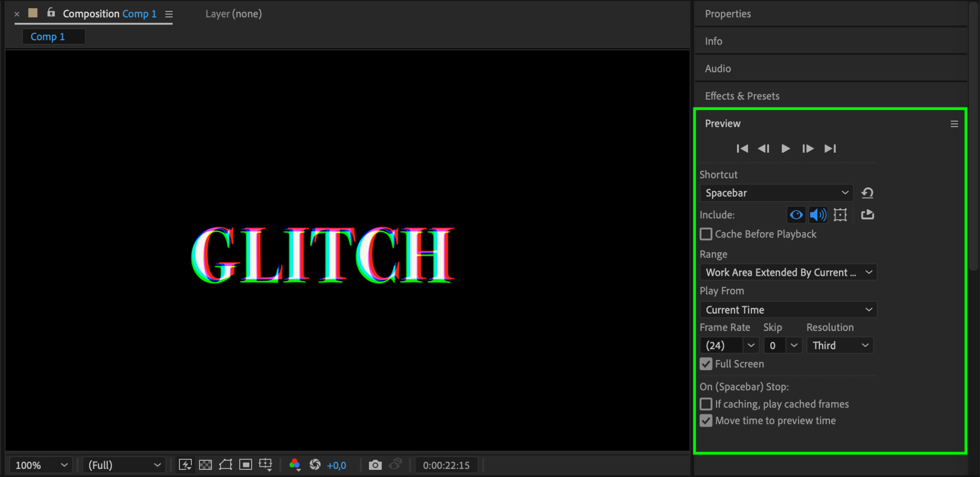Open the Play From Current Time dropdown

(788, 310)
